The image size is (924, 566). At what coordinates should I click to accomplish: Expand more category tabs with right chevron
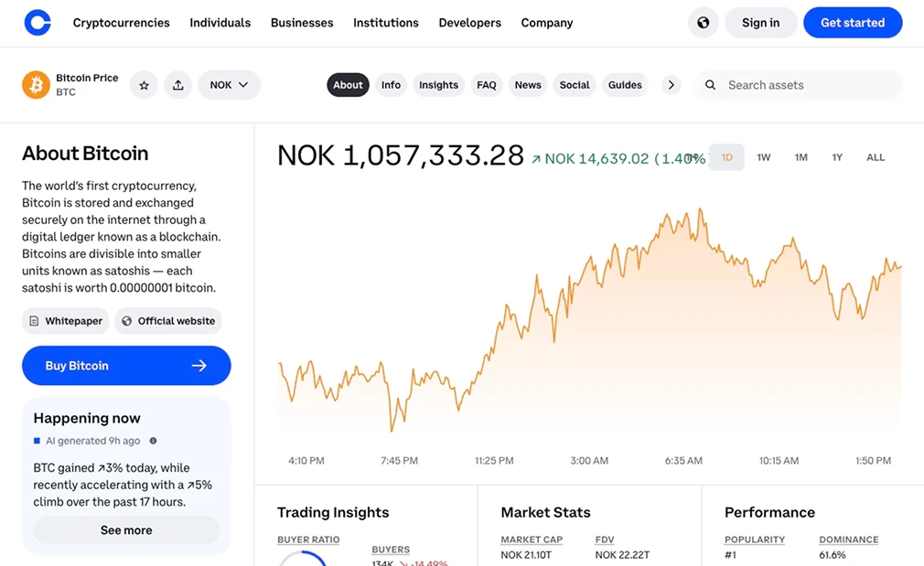tap(671, 84)
